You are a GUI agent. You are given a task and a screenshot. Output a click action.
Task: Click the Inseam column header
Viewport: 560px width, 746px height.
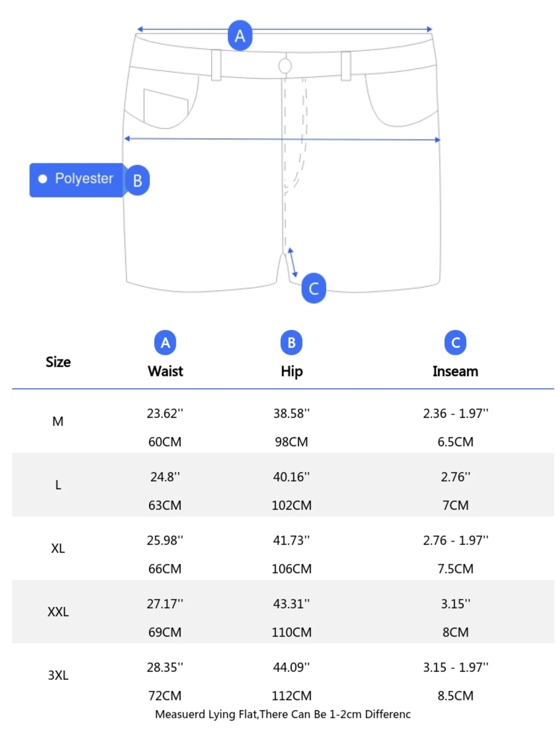455,371
